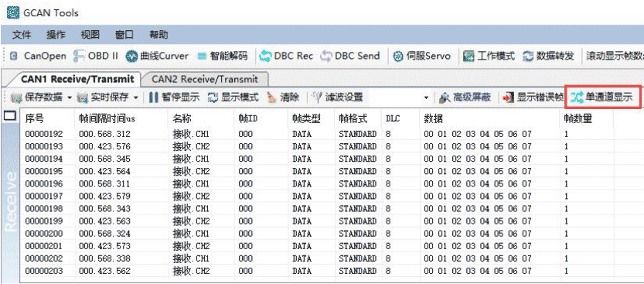Toggle 暂停显示 to pause display

[174, 98]
